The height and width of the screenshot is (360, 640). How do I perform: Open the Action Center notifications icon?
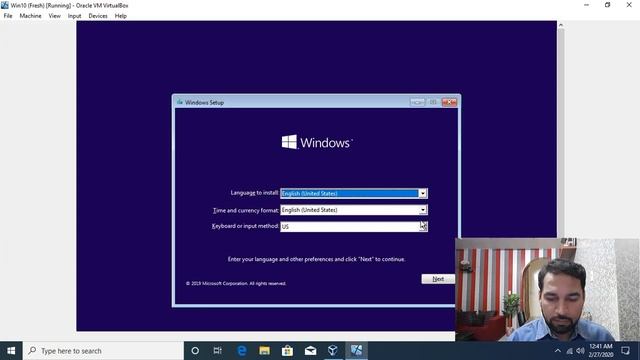coord(625,351)
